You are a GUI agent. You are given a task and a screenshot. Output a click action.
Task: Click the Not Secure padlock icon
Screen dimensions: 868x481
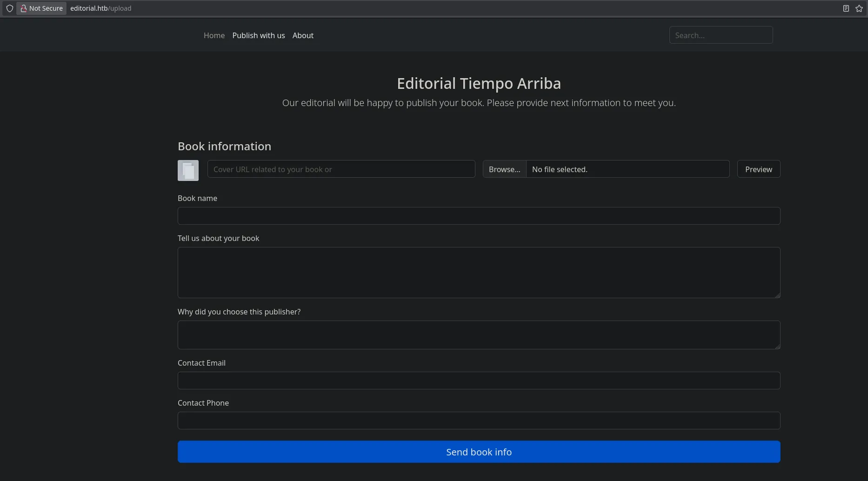(23, 8)
